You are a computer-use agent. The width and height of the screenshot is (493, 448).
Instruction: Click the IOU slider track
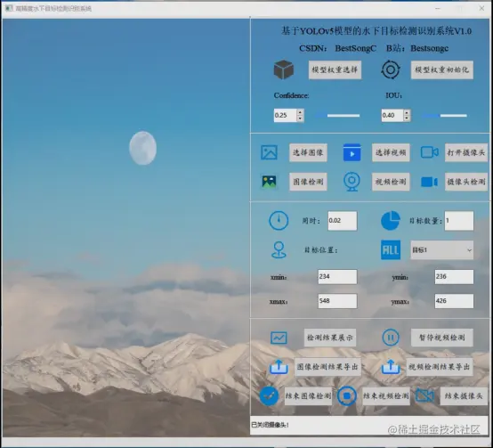coord(444,116)
